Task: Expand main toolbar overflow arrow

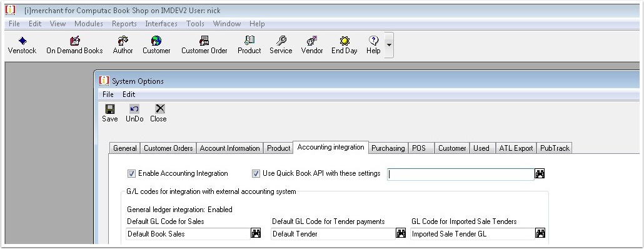Action: coord(389,45)
